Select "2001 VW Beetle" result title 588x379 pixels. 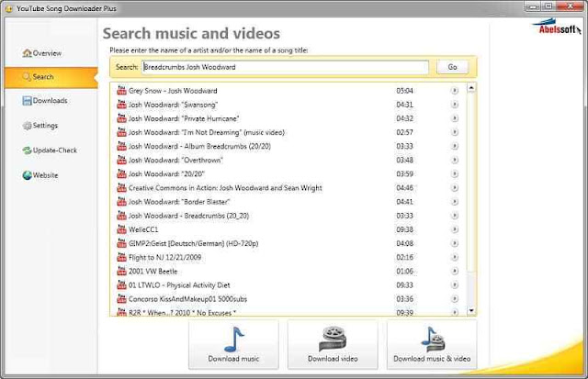(x=153, y=271)
